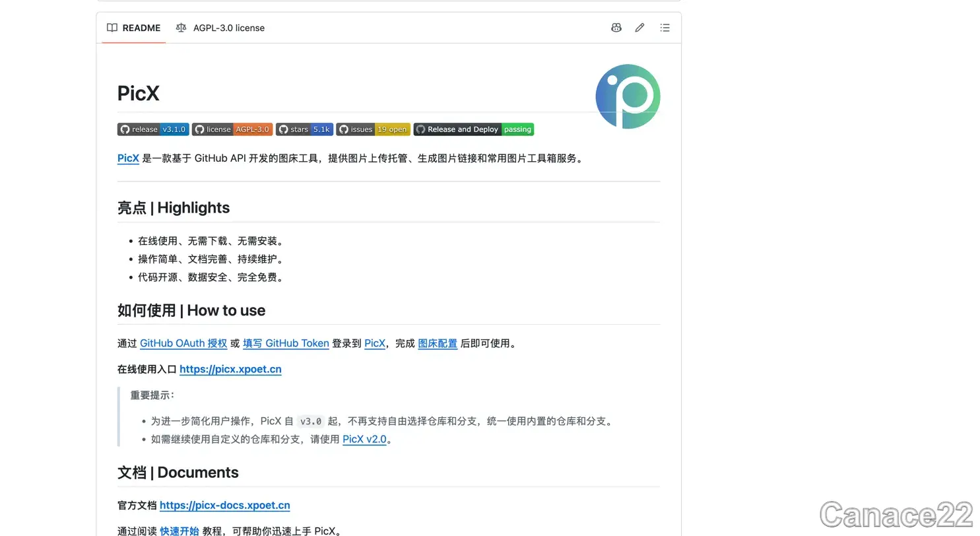Follow the bold PicX link in the description
Screen dimensions: 980x536
[x=128, y=158]
